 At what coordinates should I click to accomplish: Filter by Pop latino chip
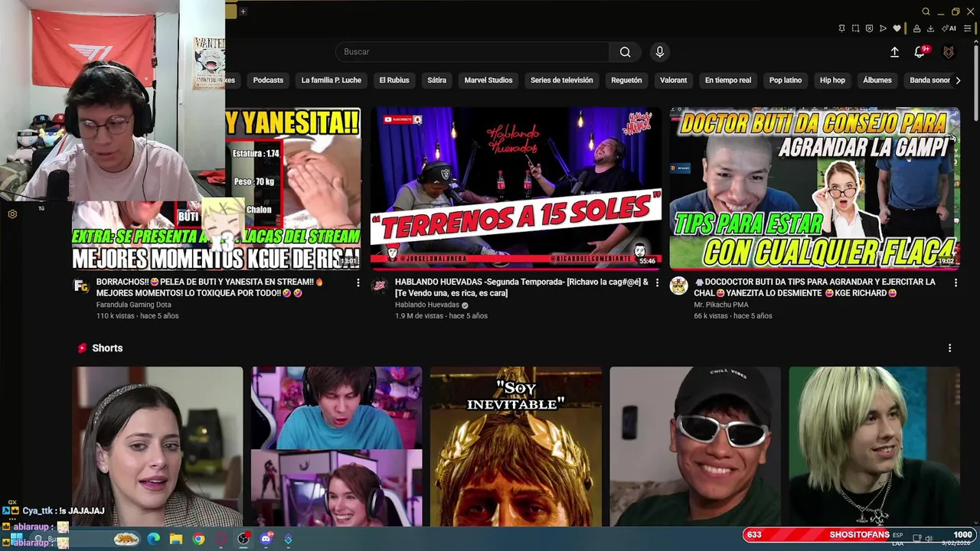786,80
